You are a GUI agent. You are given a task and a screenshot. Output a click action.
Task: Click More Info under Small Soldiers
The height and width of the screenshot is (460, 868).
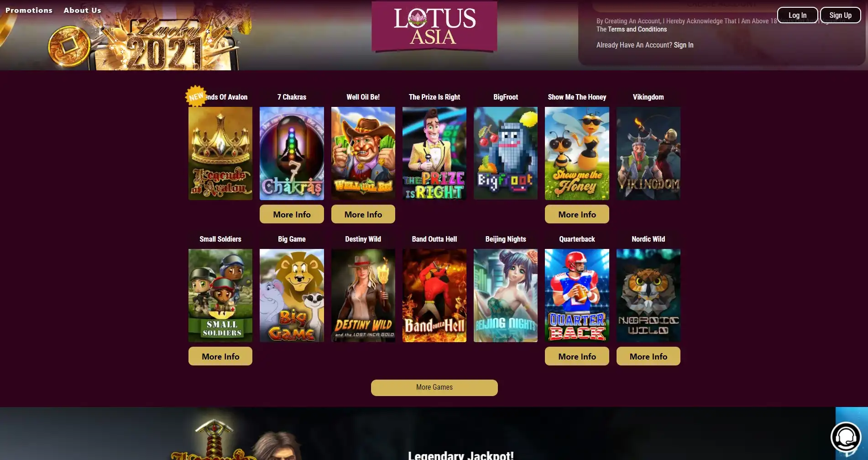coord(220,356)
